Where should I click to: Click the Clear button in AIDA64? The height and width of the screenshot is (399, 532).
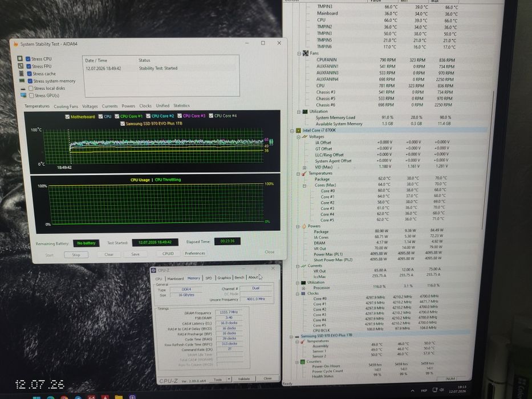(x=109, y=254)
